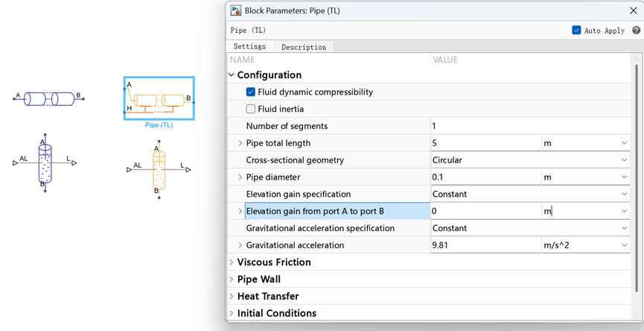
Task: Switch to the Settings tab
Action: tap(249, 46)
